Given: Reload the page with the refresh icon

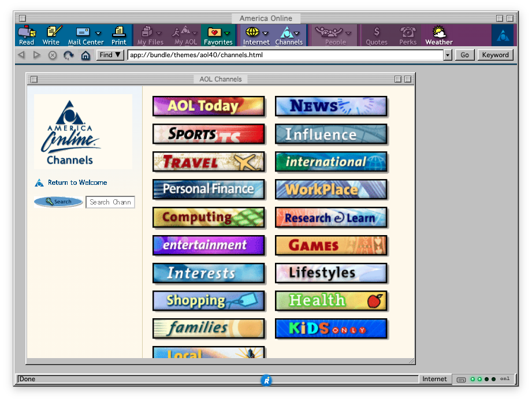Looking at the screenshot, I should 69,55.
